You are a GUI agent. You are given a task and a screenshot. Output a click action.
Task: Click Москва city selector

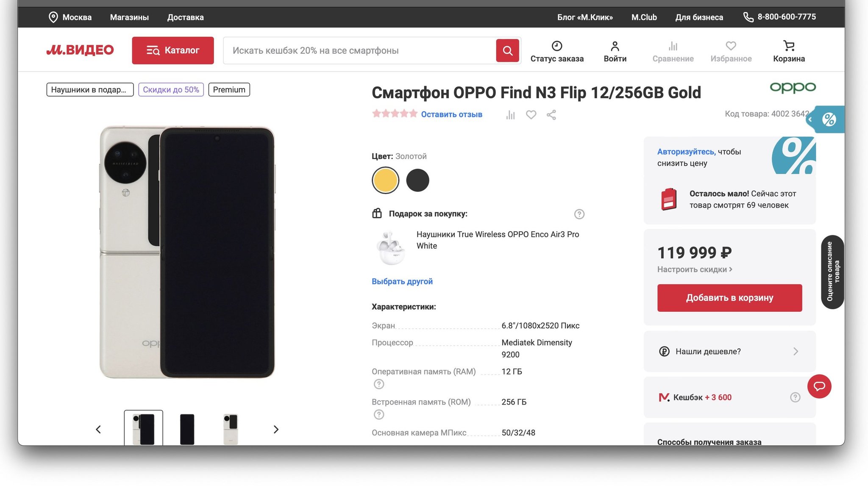(x=77, y=17)
